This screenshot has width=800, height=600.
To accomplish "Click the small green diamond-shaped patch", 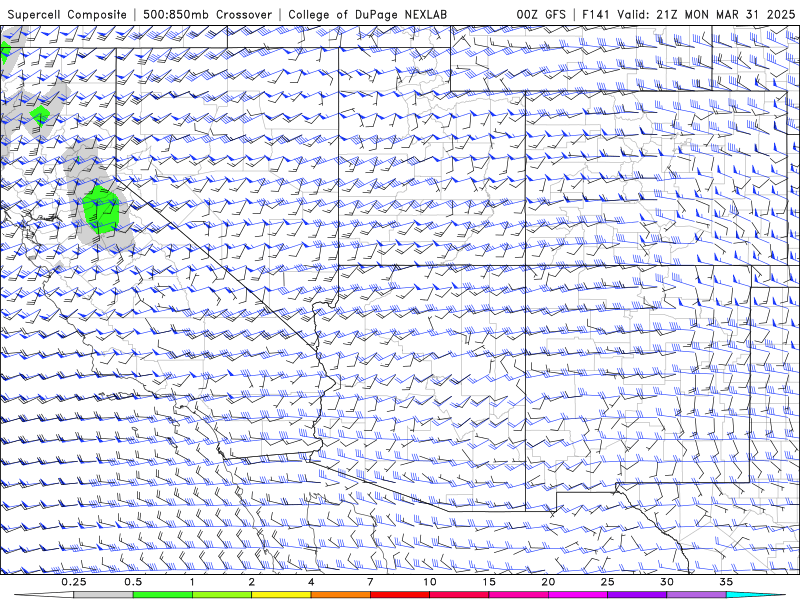I will [40, 116].
